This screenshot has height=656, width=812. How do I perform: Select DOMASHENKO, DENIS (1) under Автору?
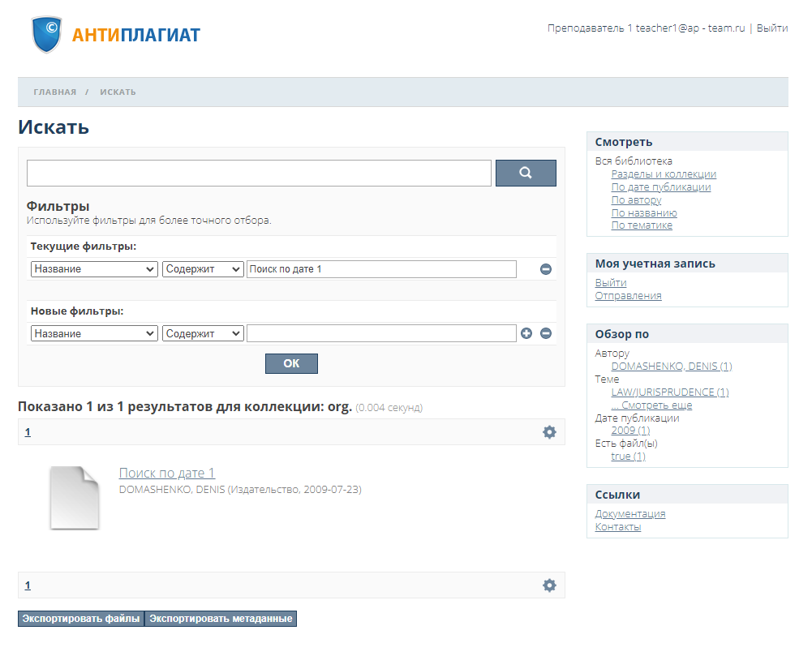coord(672,366)
